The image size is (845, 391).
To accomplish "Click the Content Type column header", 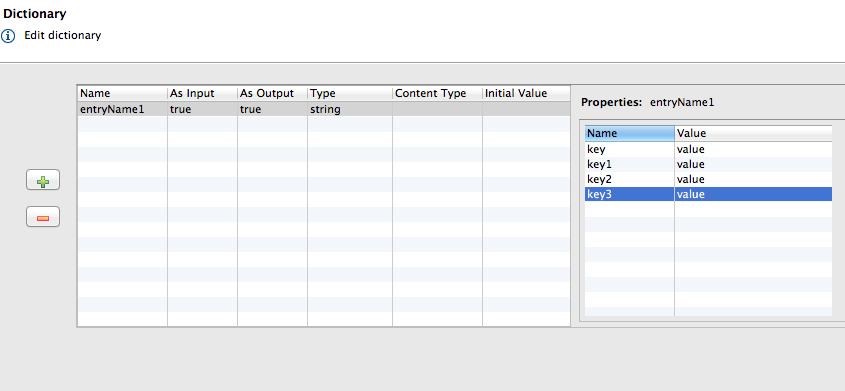I will pos(437,93).
